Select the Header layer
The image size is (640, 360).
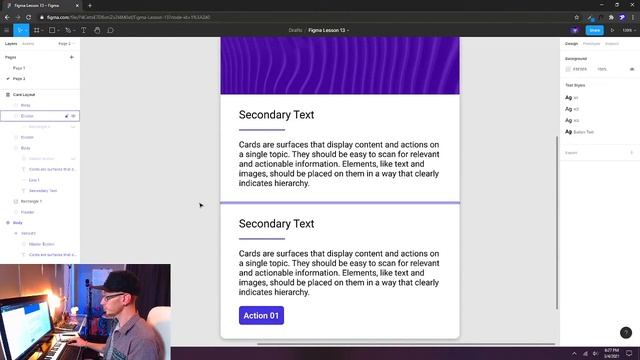pos(27,212)
